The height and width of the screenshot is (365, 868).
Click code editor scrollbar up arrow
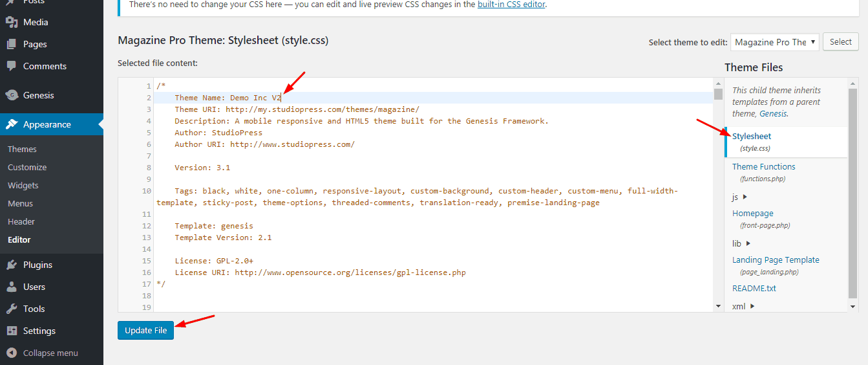tap(718, 83)
